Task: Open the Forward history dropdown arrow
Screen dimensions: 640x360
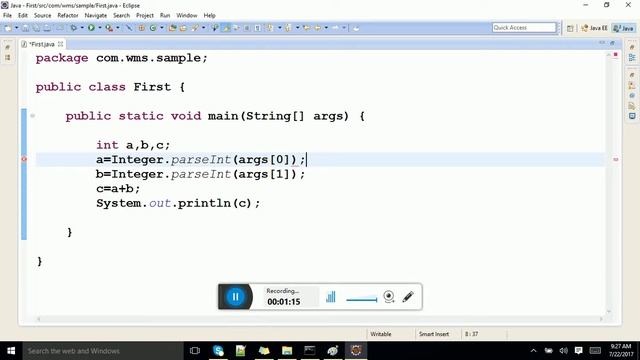Action: (344, 28)
